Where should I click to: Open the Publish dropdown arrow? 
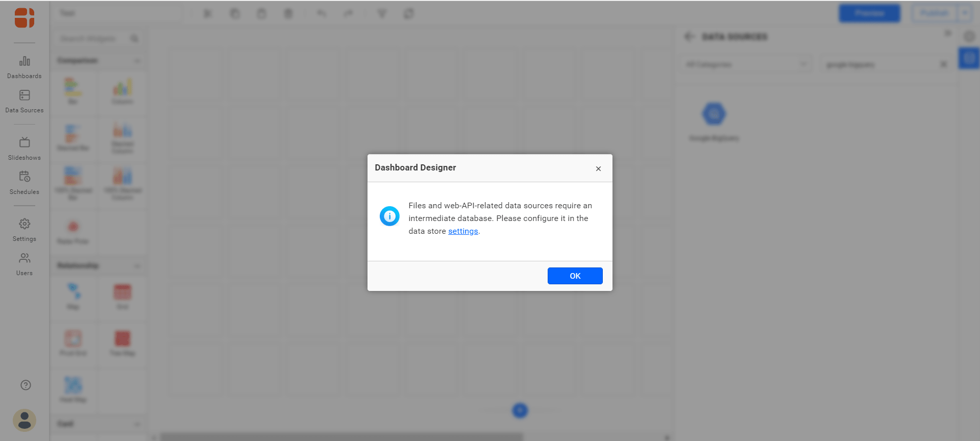(x=964, y=13)
